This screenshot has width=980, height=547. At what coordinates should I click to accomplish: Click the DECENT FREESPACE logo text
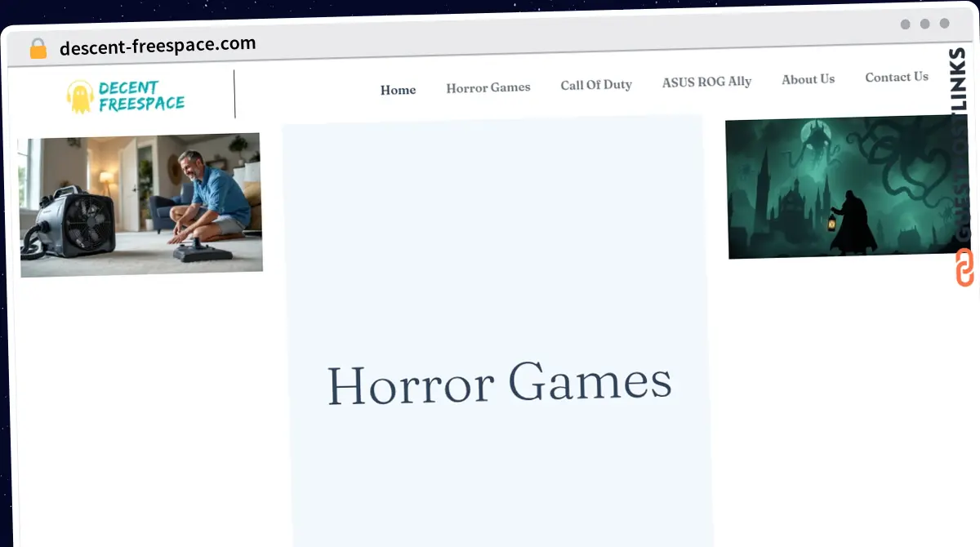point(141,96)
